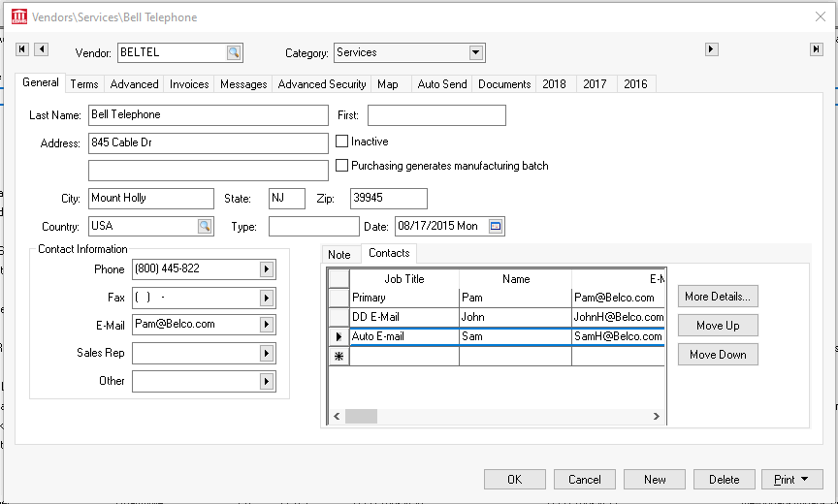838x504 pixels.
Task: Select the Primary job title cell
Action: [404, 298]
